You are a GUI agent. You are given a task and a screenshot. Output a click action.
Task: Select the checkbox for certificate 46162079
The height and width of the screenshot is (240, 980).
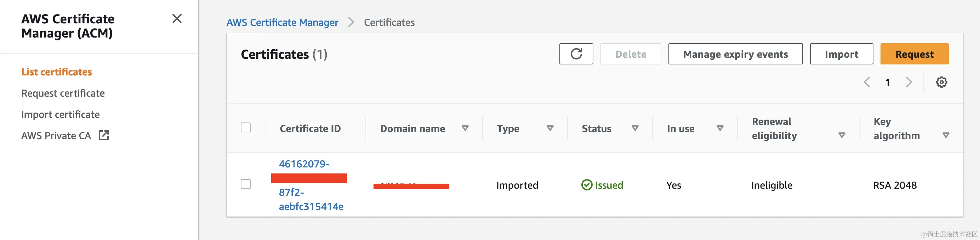point(246,184)
